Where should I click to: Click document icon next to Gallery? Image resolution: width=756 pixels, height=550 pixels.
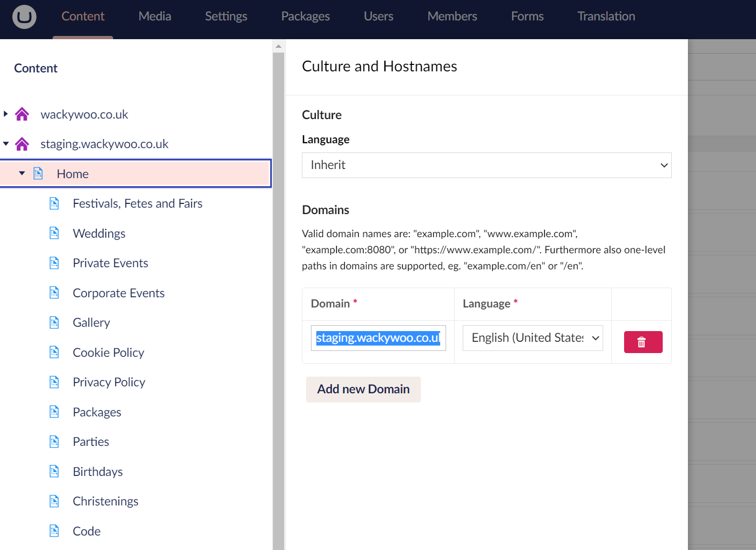coord(54,322)
